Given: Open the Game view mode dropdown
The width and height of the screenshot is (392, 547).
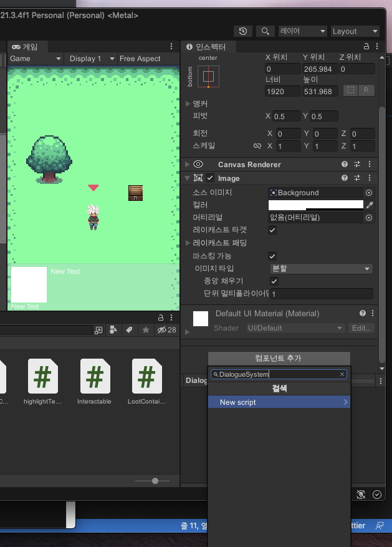Looking at the screenshot, I should pos(35,59).
